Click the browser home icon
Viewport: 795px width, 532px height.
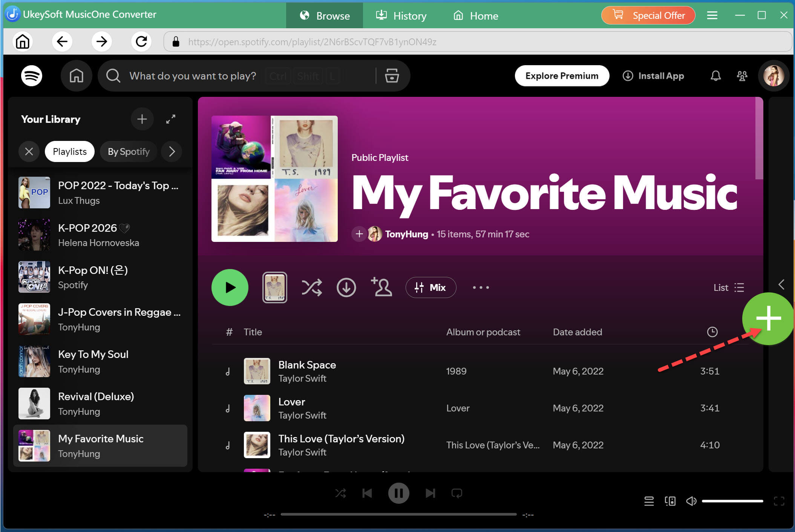(x=22, y=41)
